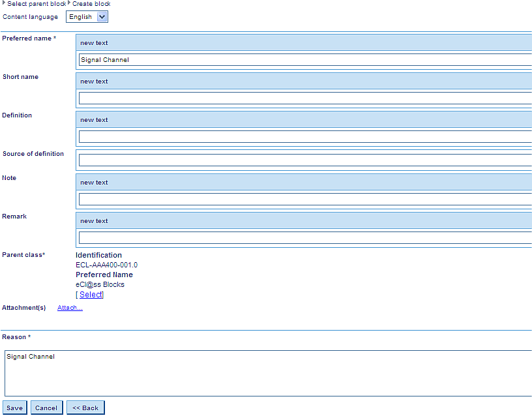Click the 'Select parent block' breadcrumb
The height and width of the screenshot is (418, 532).
tap(37, 4)
